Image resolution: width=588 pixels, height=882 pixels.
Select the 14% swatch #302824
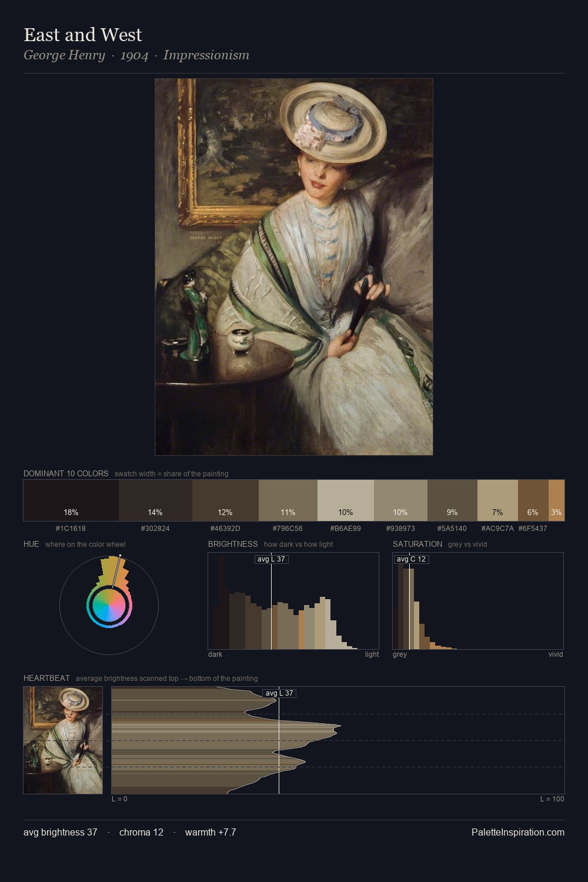(155, 500)
